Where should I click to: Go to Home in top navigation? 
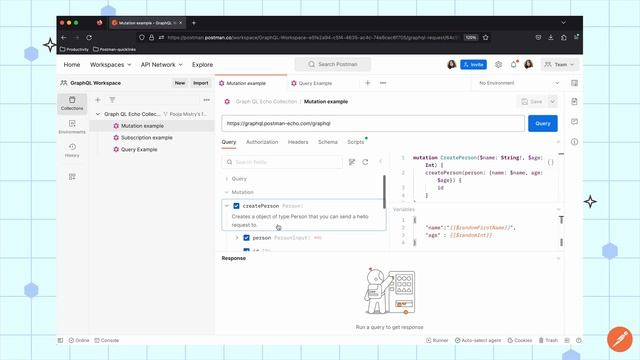tap(72, 64)
